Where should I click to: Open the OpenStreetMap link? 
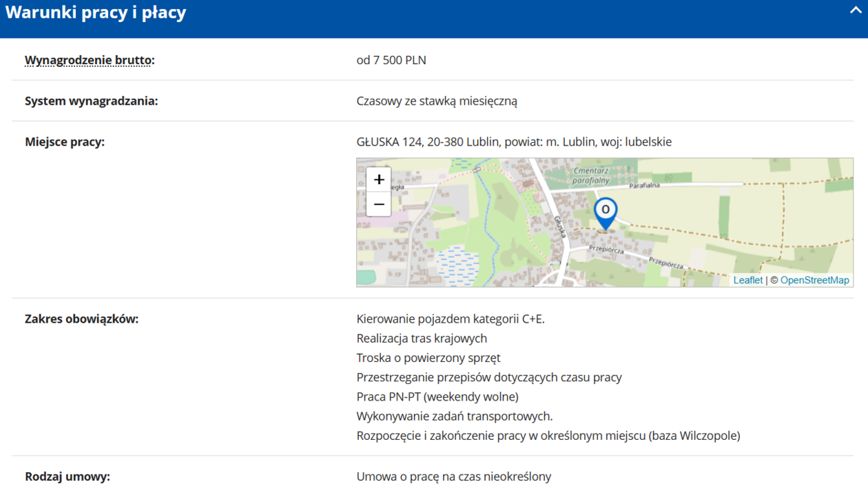[x=814, y=280]
